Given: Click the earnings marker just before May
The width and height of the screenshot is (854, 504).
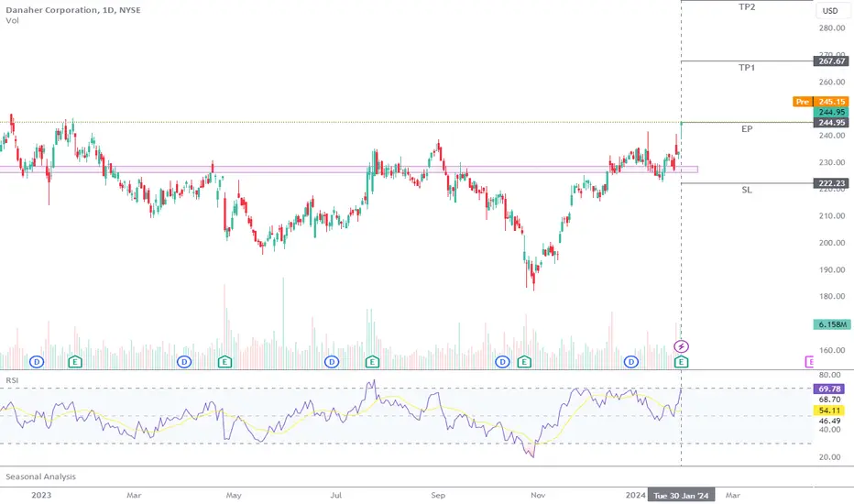Looking at the screenshot, I should (x=224, y=362).
